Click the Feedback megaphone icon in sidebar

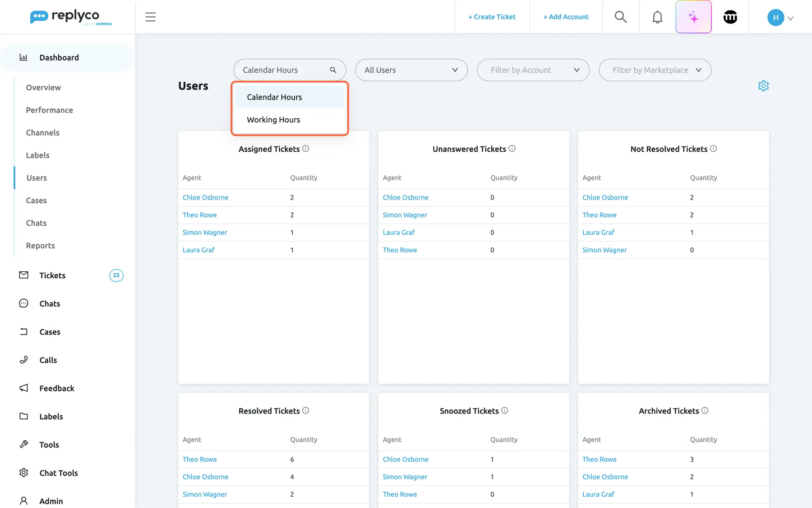[24, 388]
